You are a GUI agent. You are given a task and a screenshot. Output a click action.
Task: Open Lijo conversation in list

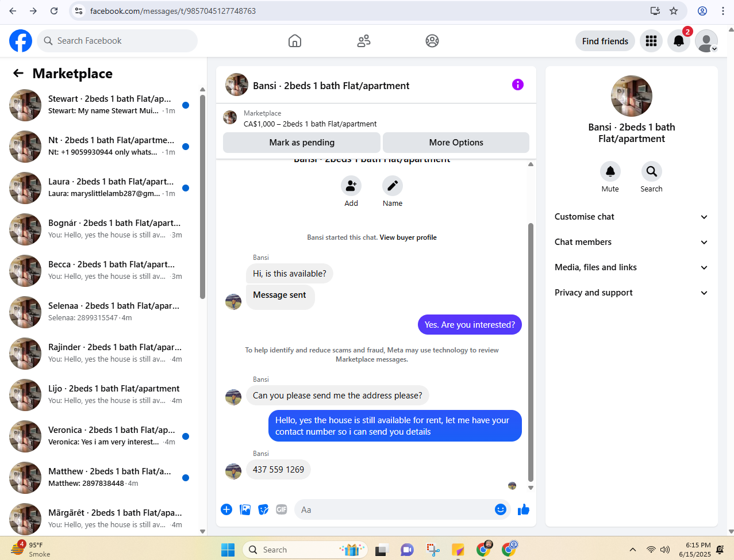(100, 395)
